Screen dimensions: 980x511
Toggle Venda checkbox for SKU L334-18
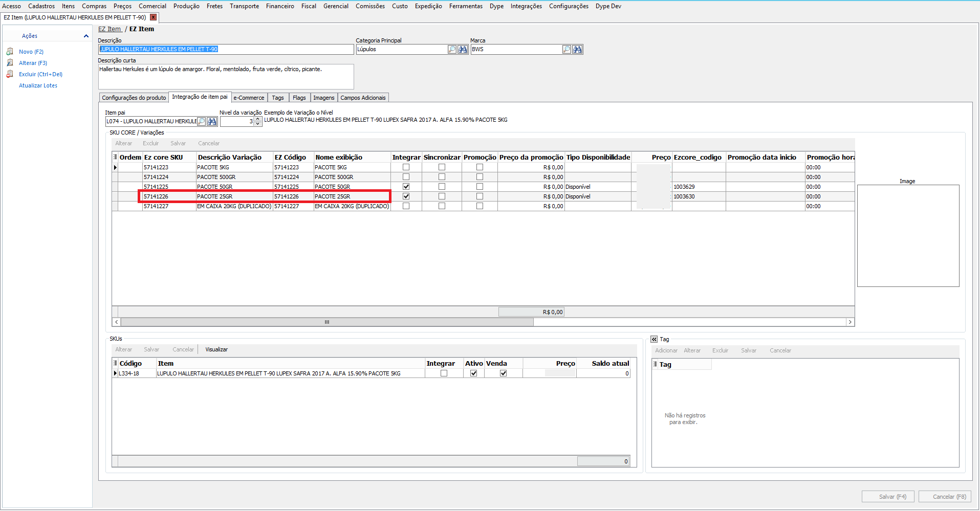[x=503, y=373]
